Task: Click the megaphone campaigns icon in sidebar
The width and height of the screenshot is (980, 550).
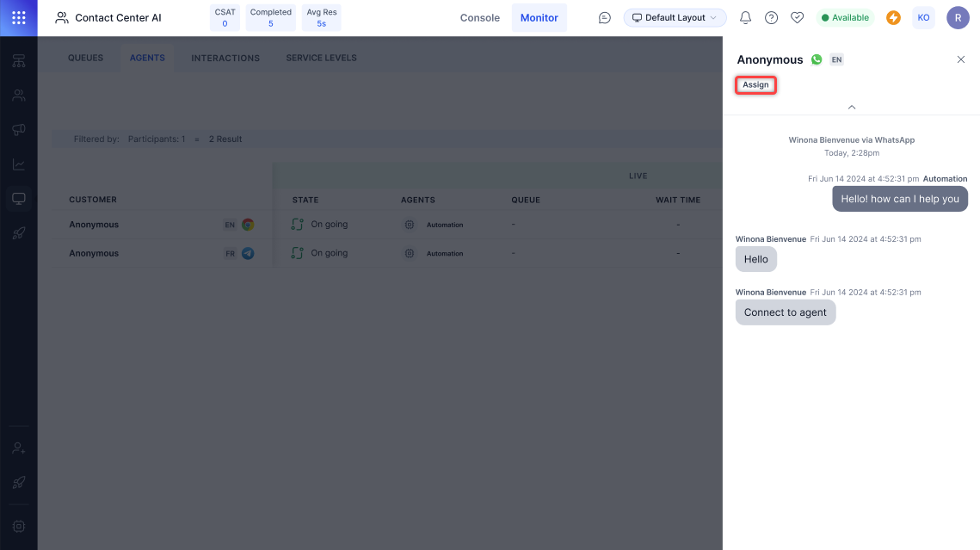Action: click(x=18, y=130)
